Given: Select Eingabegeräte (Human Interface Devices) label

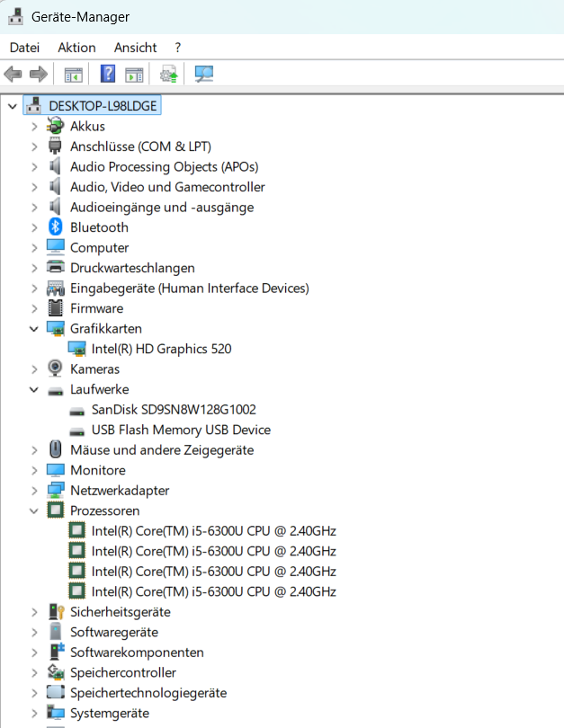Looking at the screenshot, I should [190, 288].
